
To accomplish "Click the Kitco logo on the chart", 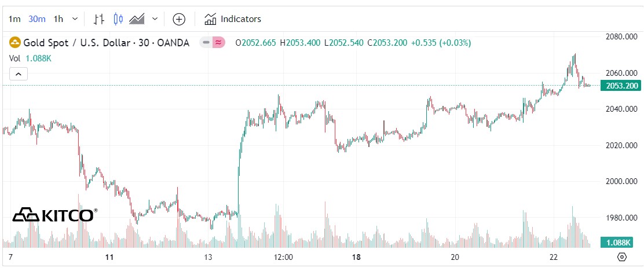I will pyautogui.click(x=55, y=215).
